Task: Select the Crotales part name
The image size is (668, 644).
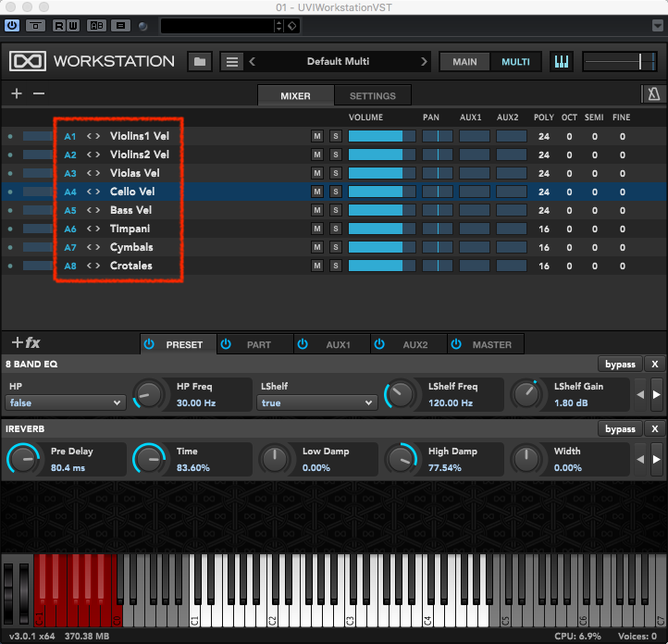Action: tap(131, 266)
